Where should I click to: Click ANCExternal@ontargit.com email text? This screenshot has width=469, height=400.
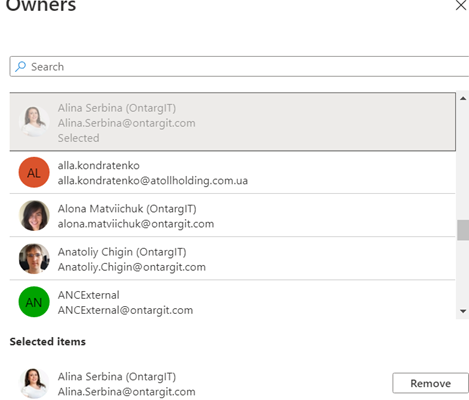pos(125,310)
